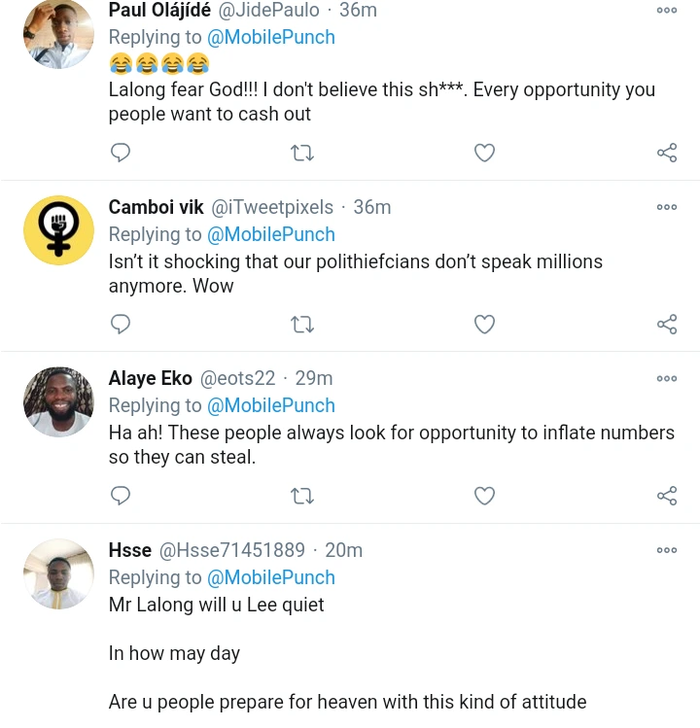Image resolution: width=700 pixels, height=728 pixels.
Task: Open more options on Hsse's tweet
Action: point(667,550)
